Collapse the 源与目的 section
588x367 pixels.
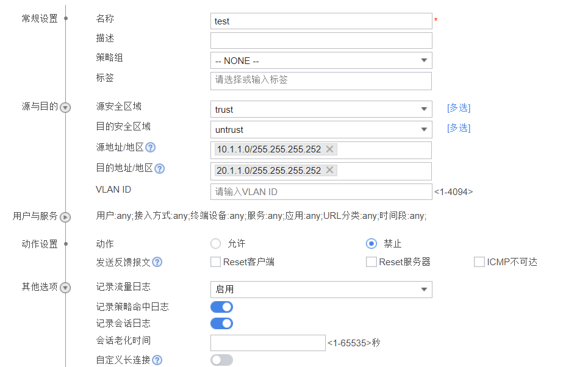(x=65, y=107)
